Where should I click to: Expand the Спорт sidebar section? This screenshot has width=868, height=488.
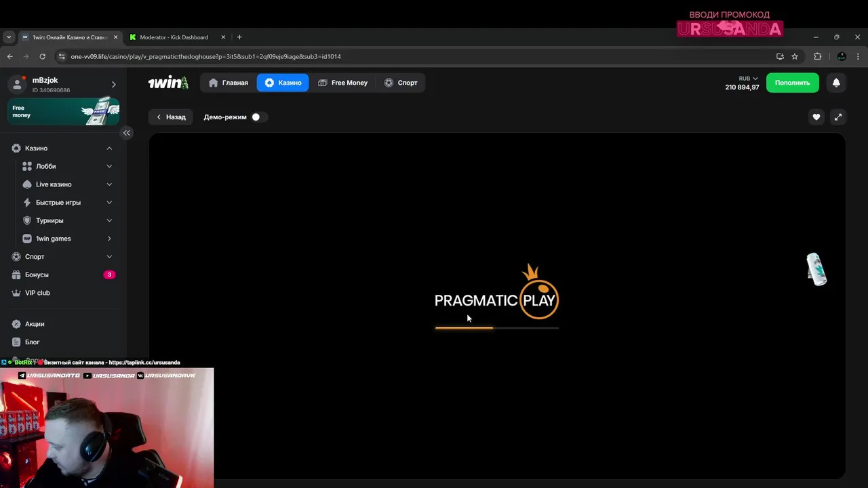[x=109, y=257]
